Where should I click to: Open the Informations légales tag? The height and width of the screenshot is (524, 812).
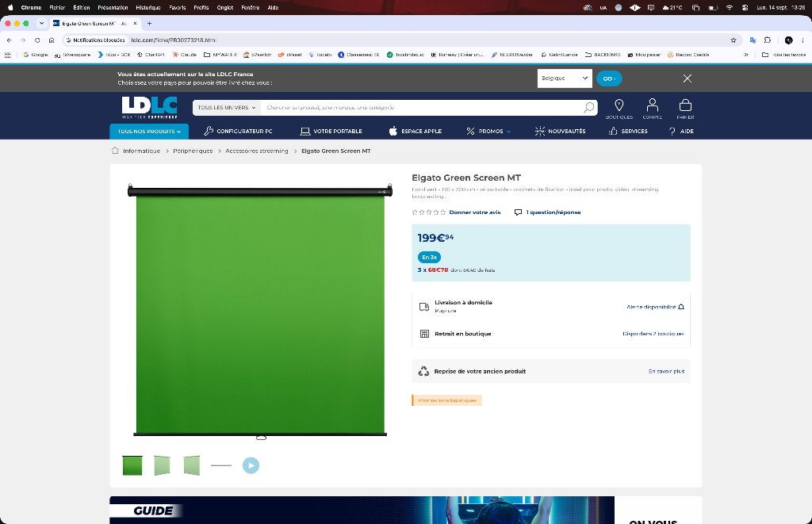447,400
